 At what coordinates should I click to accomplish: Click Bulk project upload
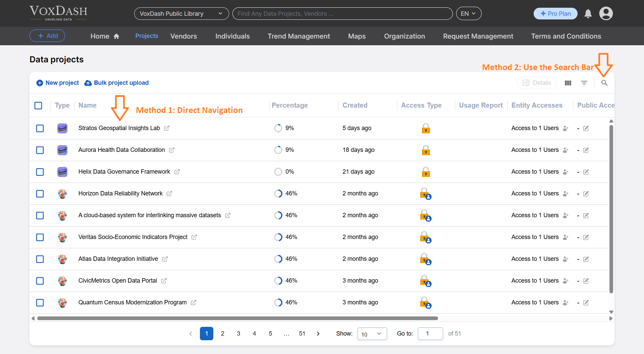tap(116, 83)
